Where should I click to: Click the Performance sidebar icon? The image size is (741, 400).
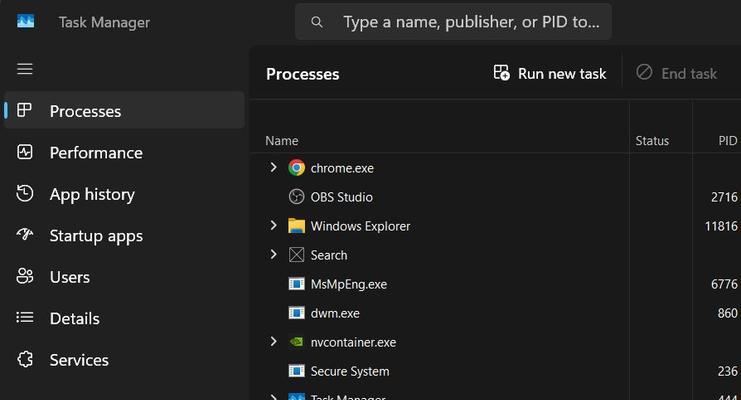point(25,152)
